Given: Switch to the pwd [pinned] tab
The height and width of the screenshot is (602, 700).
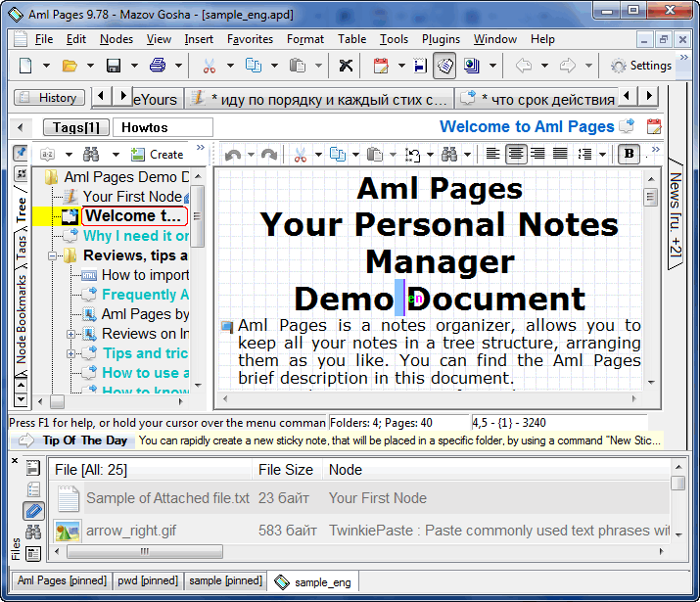Looking at the screenshot, I should point(148,580).
